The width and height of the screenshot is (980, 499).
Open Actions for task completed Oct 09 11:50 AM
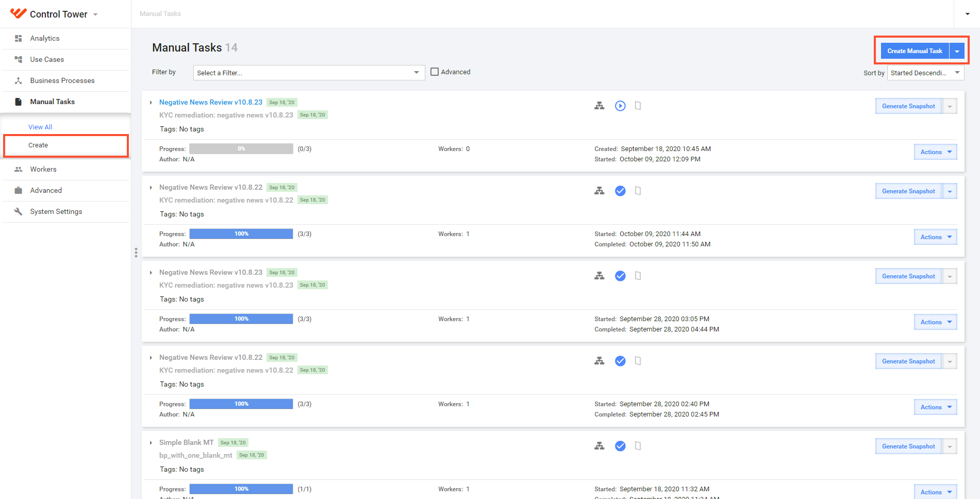935,237
